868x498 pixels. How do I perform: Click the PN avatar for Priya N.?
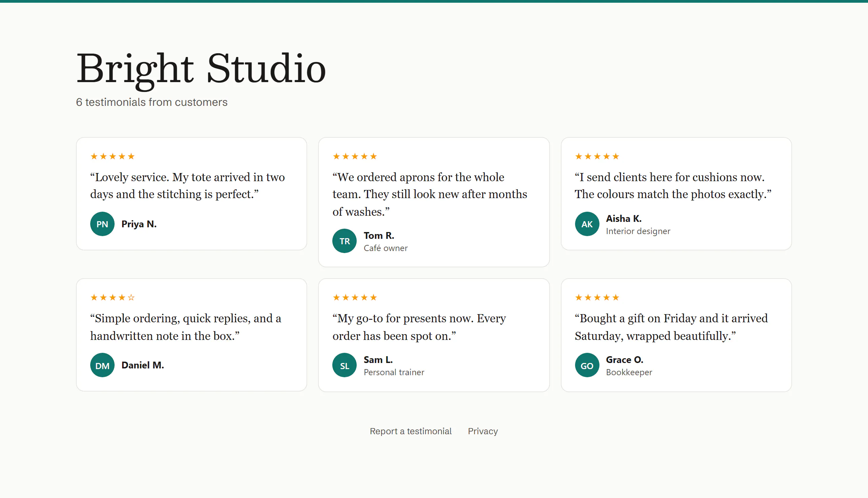(102, 224)
